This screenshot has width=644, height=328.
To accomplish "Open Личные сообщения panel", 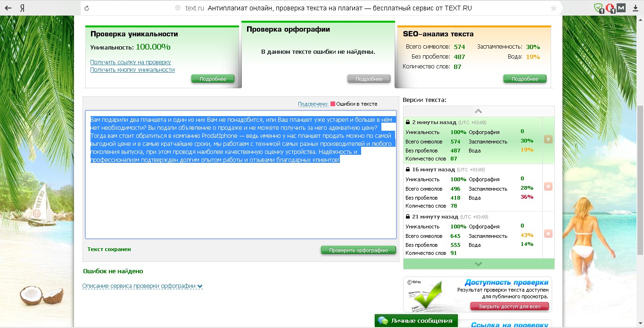I will (x=416, y=321).
